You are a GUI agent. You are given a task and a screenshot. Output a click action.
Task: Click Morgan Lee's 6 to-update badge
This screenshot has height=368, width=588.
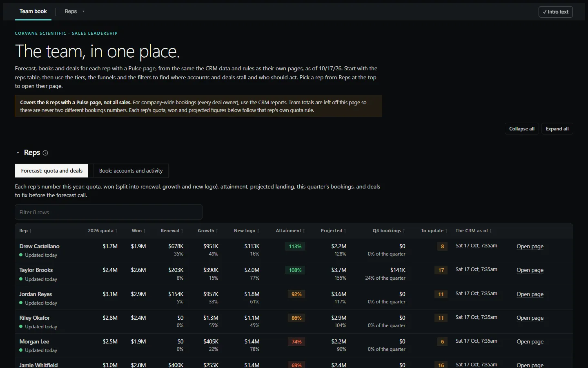pos(442,342)
